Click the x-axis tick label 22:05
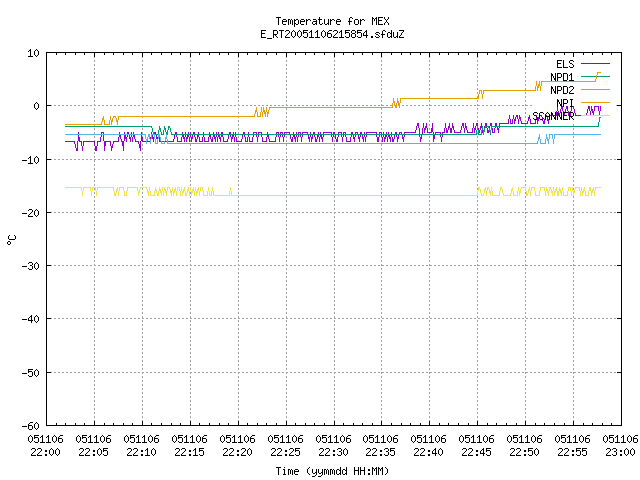This screenshot has width=640, height=480. [x=93, y=452]
